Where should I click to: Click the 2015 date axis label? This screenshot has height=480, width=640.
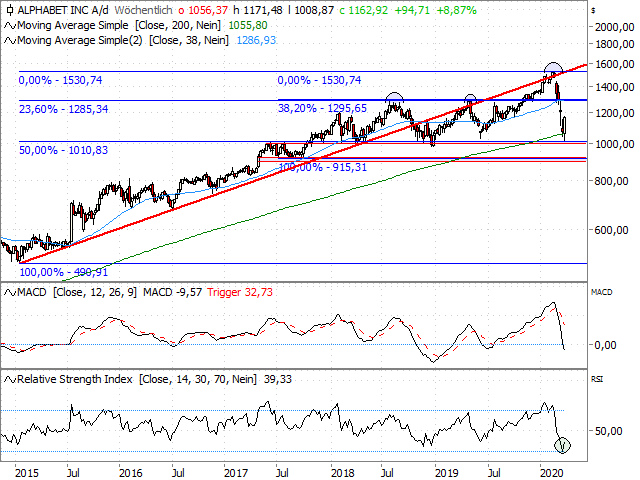pyautogui.click(x=27, y=473)
